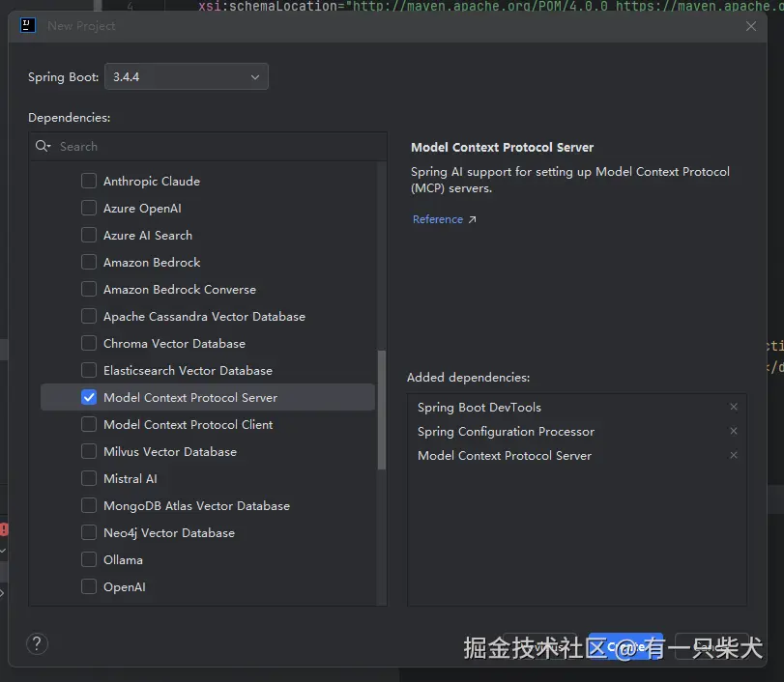Viewport: 784px width, 682px height.
Task: Tick the Azure AI Search checkbox
Action: (x=89, y=235)
